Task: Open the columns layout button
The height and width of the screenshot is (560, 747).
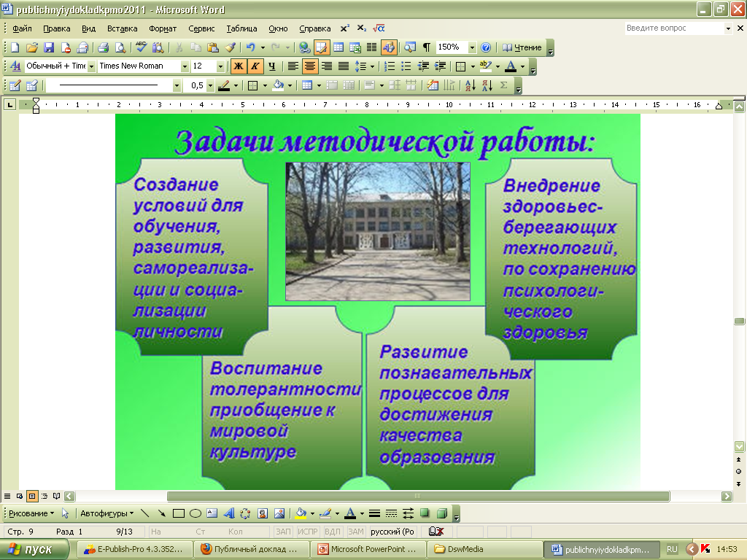Action: pos(371,47)
